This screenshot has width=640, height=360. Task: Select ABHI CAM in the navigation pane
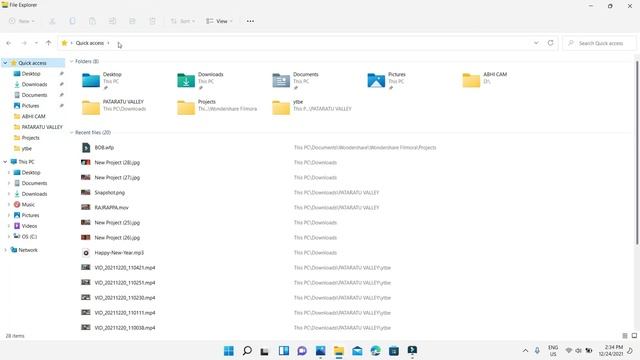(x=33, y=116)
